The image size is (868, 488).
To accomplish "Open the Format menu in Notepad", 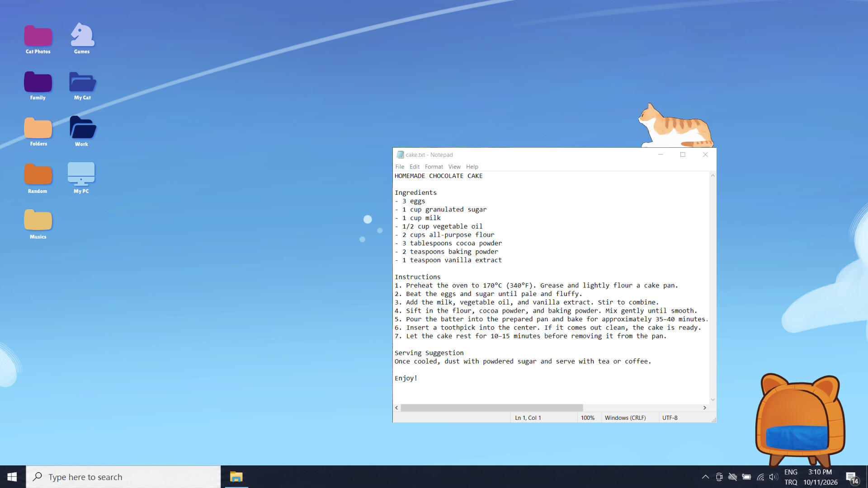I will (434, 167).
